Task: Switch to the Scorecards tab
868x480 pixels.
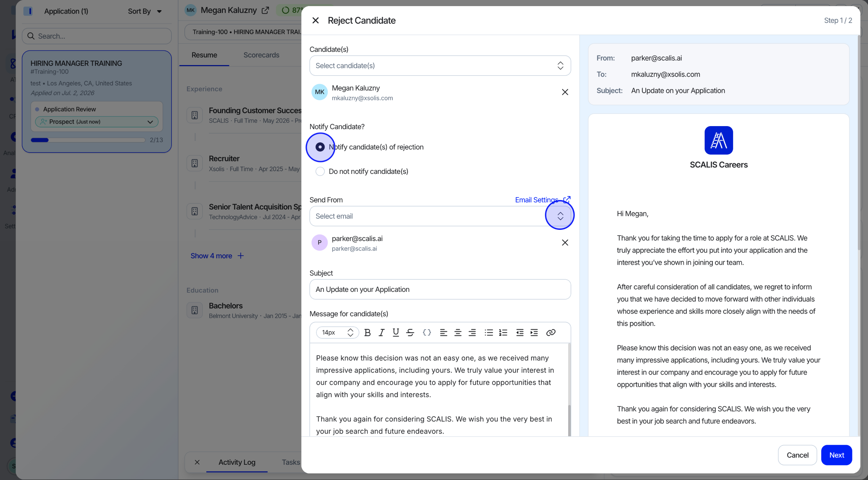Action: [x=261, y=55]
